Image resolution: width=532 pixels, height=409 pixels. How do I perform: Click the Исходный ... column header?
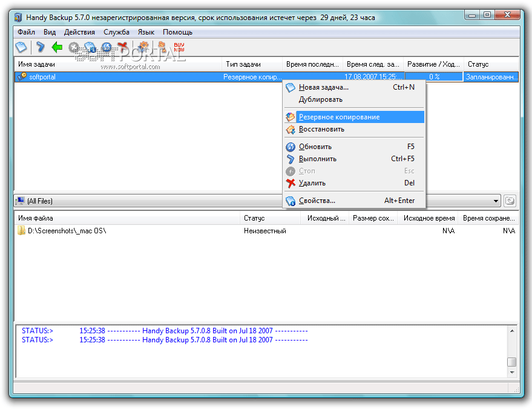tap(325, 218)
